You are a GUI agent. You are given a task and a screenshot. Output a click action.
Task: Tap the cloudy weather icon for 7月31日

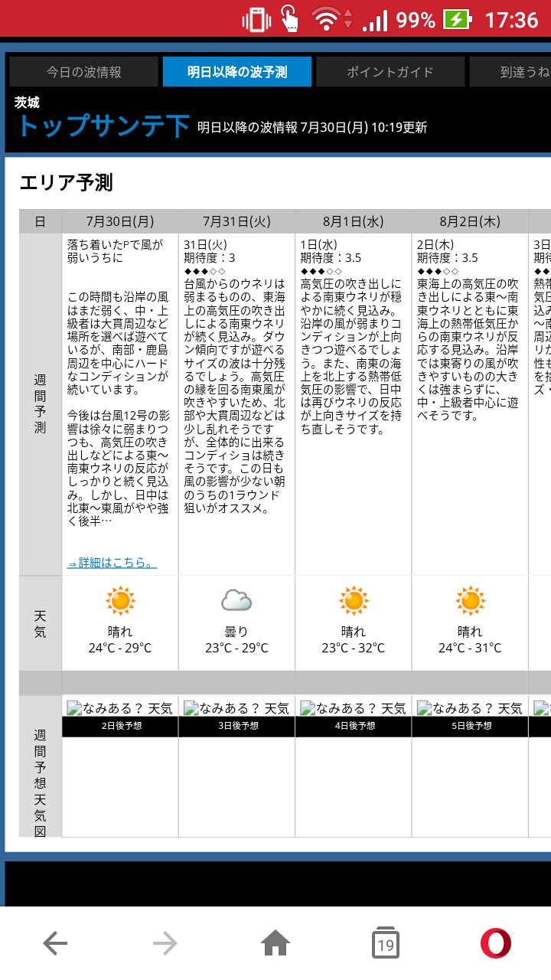[x=236, y=601]
